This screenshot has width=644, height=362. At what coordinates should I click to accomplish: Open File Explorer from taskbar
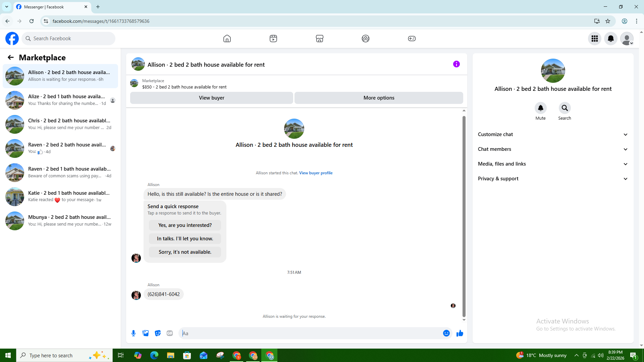click(171, 355)
